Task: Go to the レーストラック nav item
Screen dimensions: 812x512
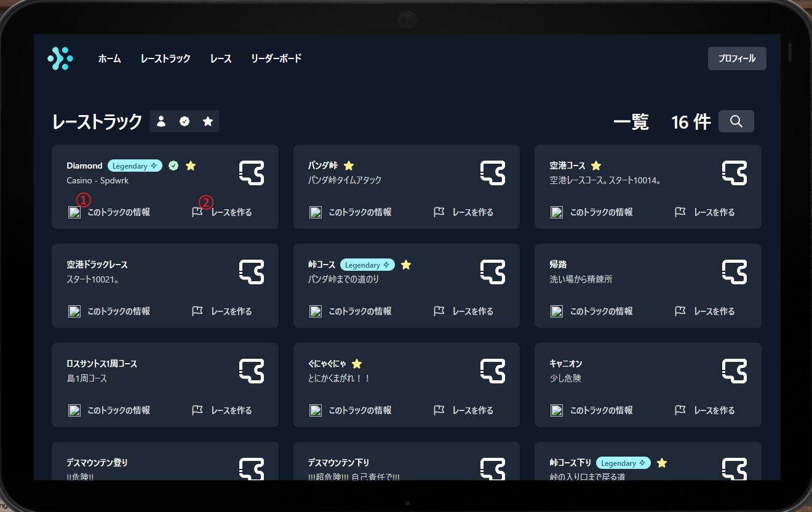Action: 165,58
